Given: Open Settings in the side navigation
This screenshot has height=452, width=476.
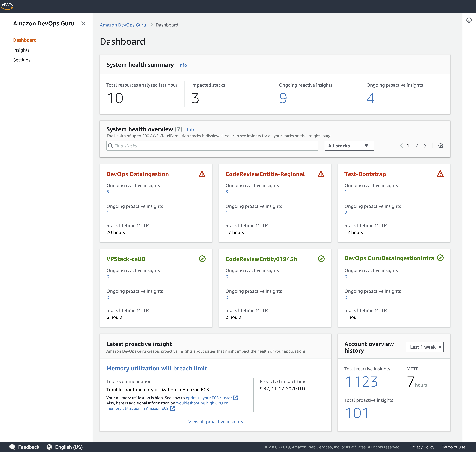Looking at the screenshot, I should 22,60.
